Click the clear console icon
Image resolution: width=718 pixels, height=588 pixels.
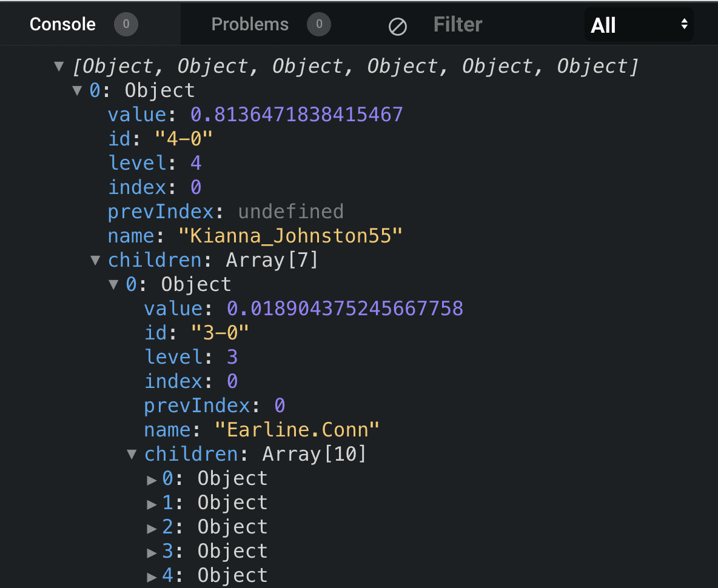[398, 25]
